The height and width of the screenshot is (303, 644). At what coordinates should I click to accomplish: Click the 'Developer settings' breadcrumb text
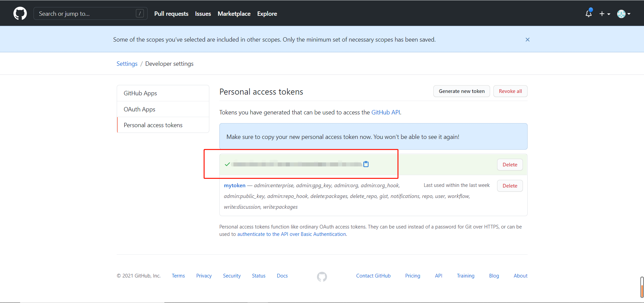[169, 64]
